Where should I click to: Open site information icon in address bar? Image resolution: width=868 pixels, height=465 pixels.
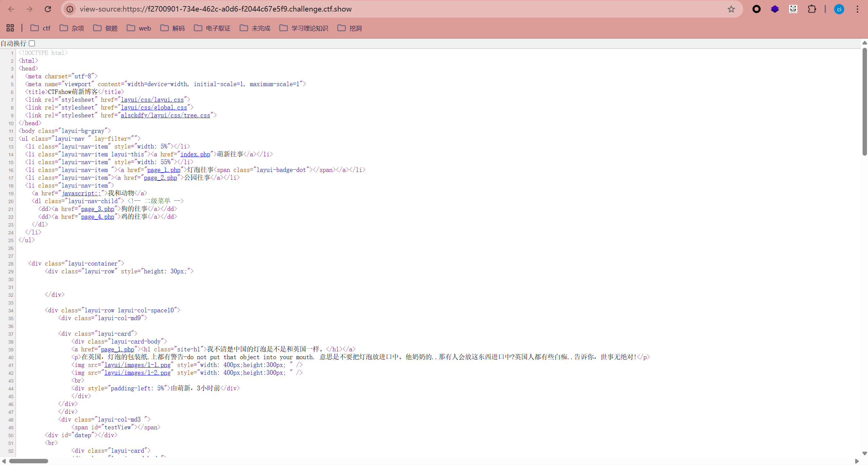point(70,9)
